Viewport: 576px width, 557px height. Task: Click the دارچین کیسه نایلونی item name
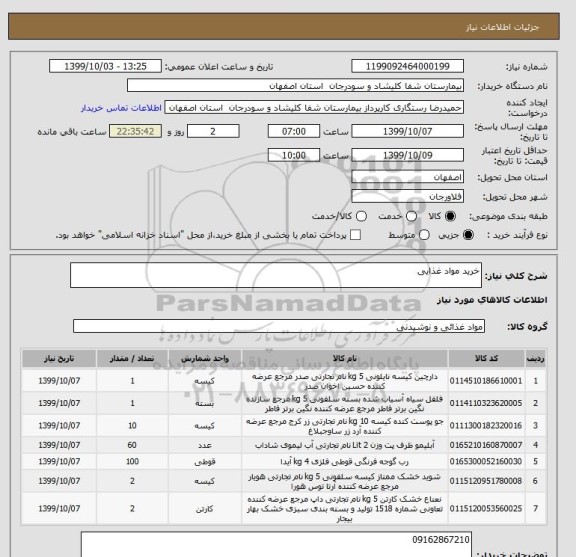pyautogui.click(x=345, y=381)
